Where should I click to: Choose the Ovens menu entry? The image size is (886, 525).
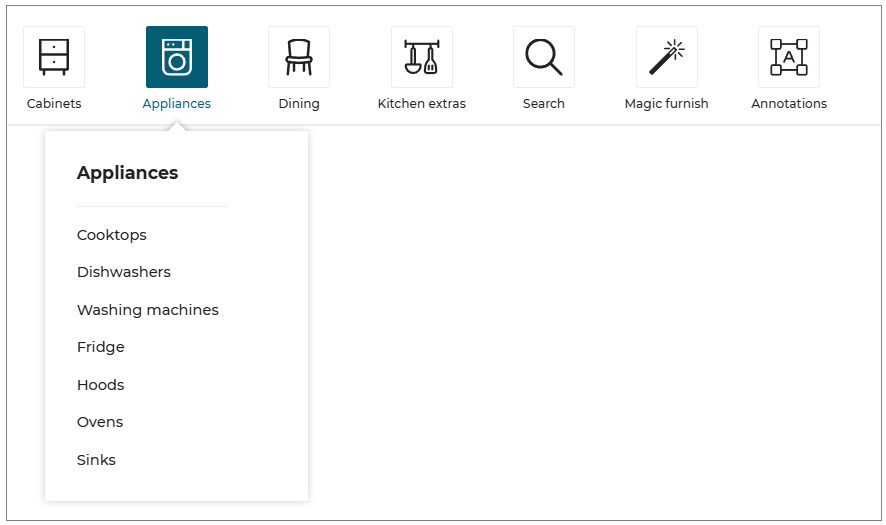tap(100, 422)
